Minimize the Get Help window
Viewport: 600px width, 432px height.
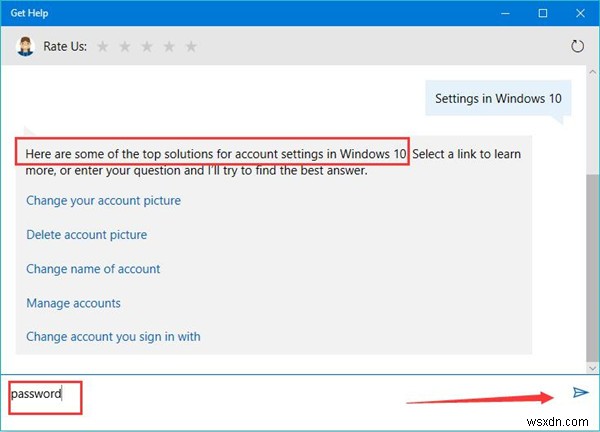(505, 13)
